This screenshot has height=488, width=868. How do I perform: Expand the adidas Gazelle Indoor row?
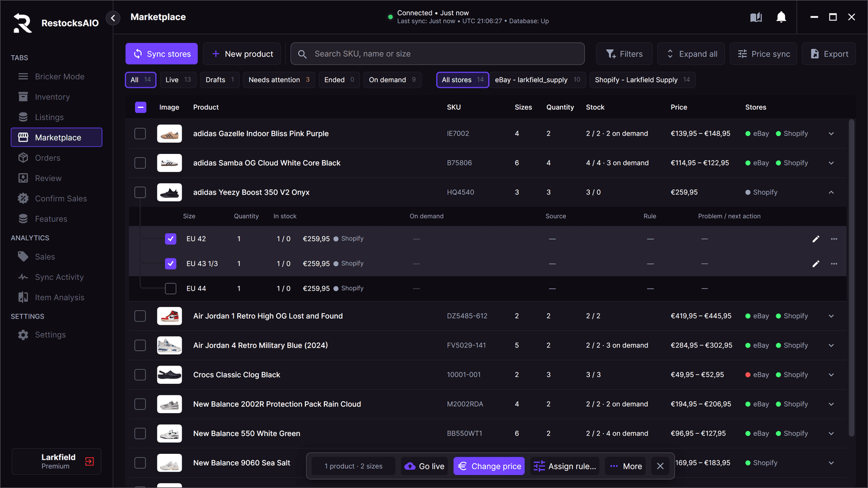click(x=831, y=134)
